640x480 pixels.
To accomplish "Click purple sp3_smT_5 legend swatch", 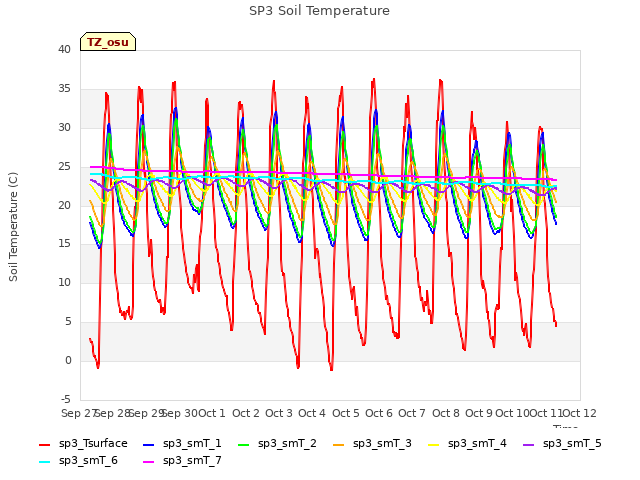I will pyautogui.click(x=529, y=444).
